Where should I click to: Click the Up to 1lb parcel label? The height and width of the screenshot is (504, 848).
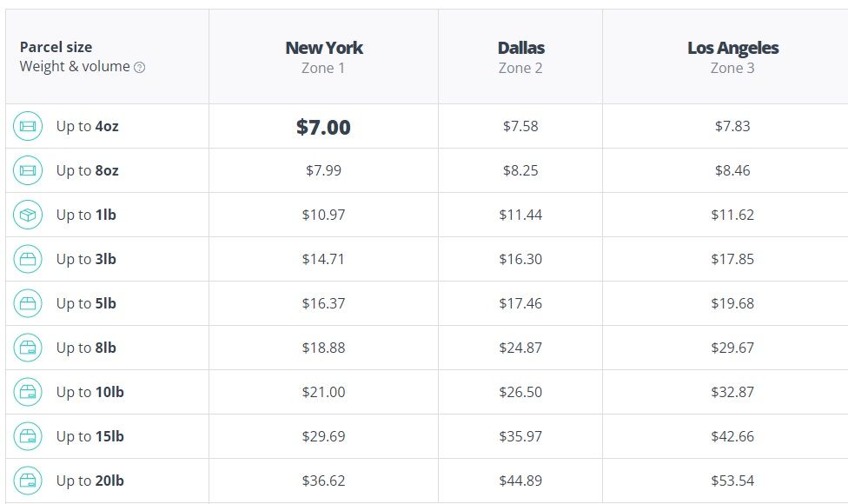(x=86, y=215)
